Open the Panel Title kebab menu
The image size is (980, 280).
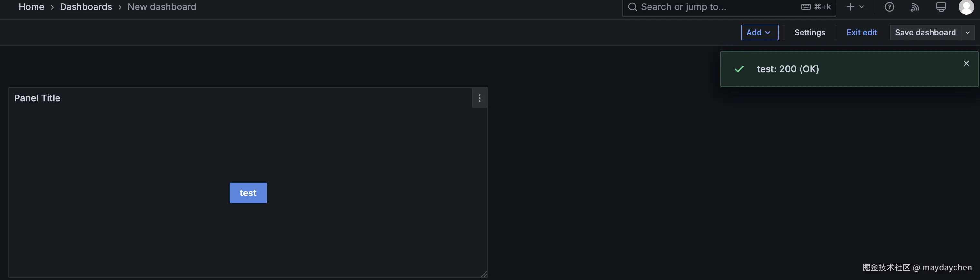click(479, 98)
